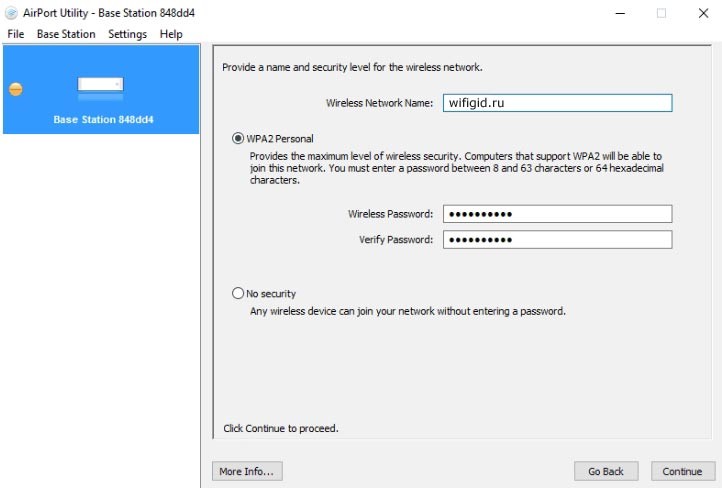Click the amber status indicator icon
The image size is (722, 490).
16,89
